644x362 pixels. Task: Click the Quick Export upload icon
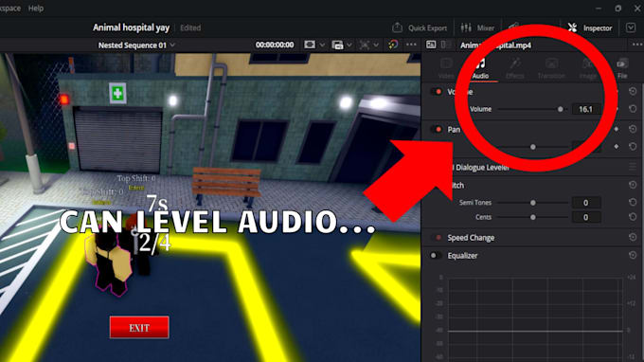click(397, 27)
